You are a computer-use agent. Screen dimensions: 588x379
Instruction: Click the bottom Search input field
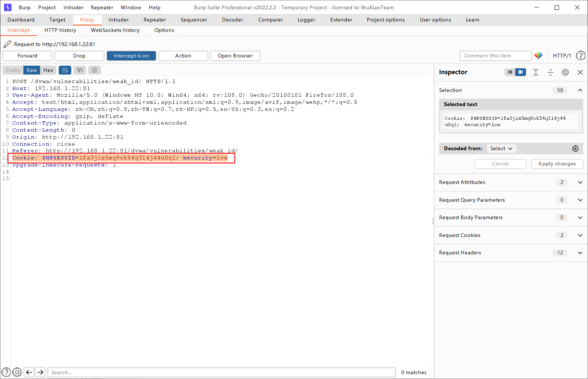click(x=222, y=372)
